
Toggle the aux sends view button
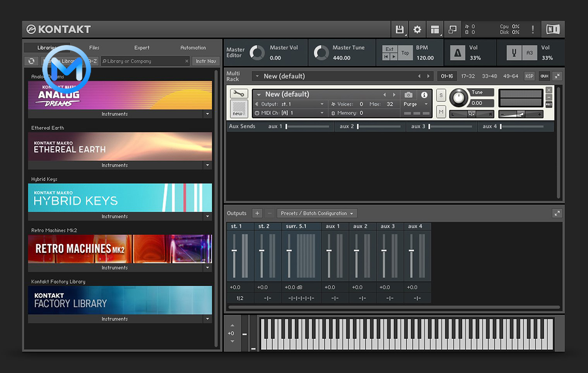click(544, 76)
